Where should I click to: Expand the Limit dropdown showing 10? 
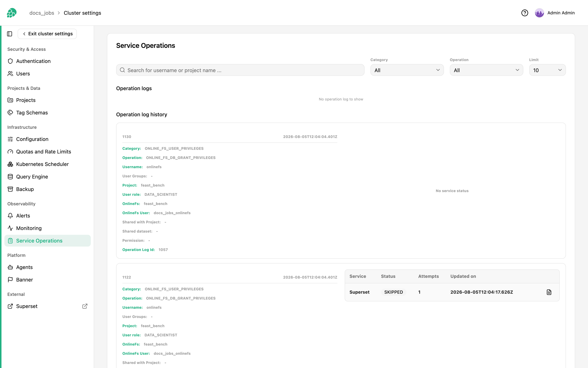pyautogui.click(x=547, y=70)
